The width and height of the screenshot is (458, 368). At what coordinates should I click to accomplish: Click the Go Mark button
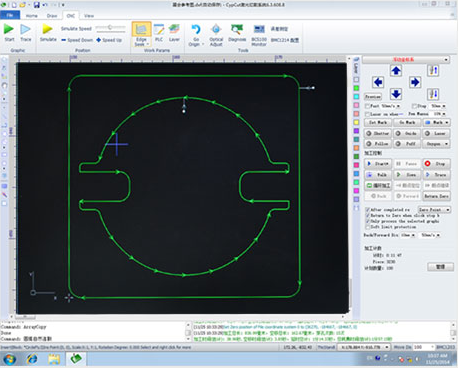coord(407,122)
